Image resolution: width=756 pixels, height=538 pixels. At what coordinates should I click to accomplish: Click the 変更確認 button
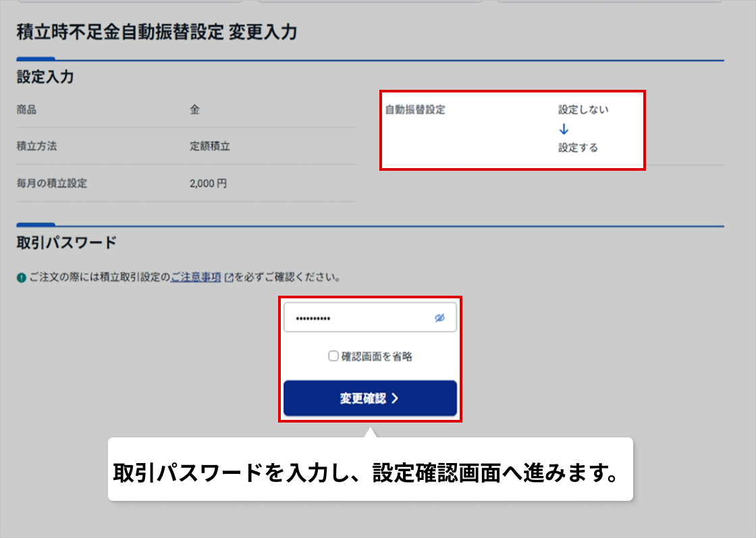370,398
